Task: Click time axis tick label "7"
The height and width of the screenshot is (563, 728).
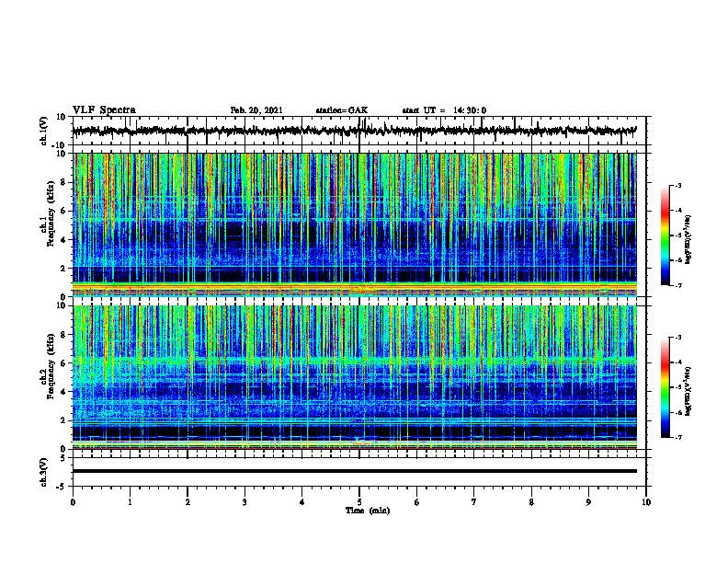Action: click(474, 502)
